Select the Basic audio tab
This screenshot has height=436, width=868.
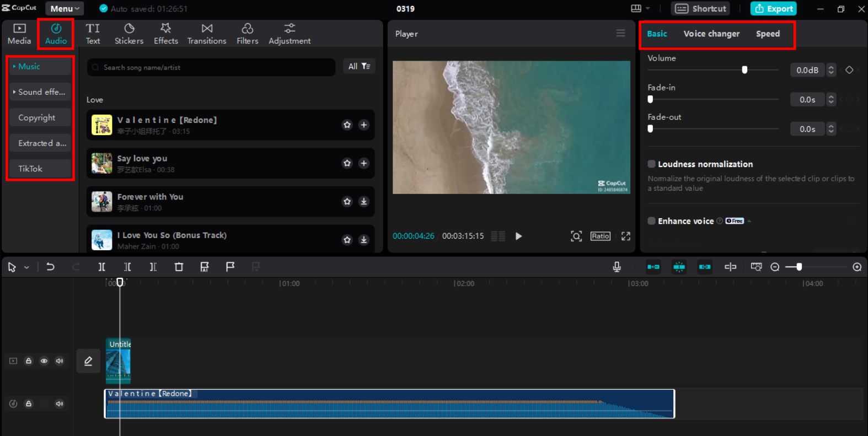point(657,34)
